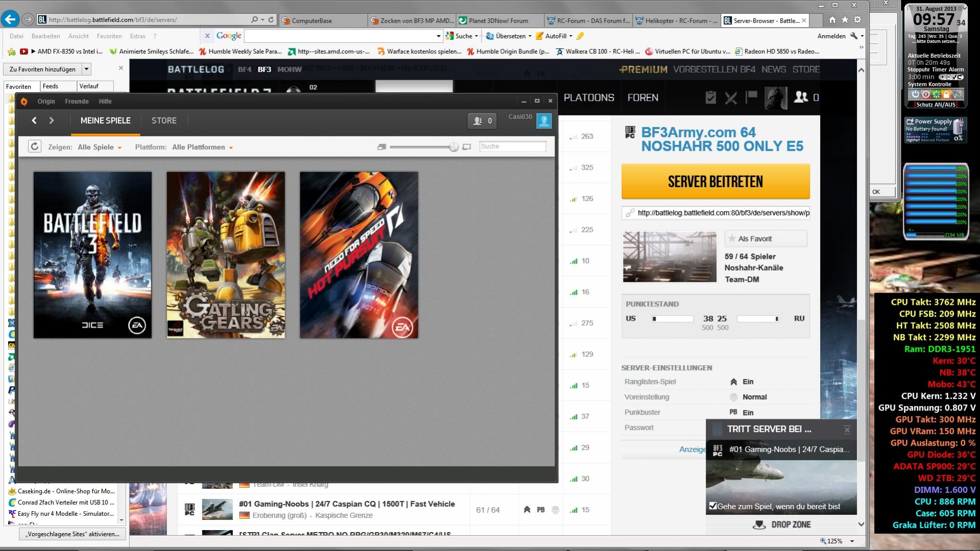Open the Hilfe menu in Origin
980x551 pixels.
coord(105,101)
